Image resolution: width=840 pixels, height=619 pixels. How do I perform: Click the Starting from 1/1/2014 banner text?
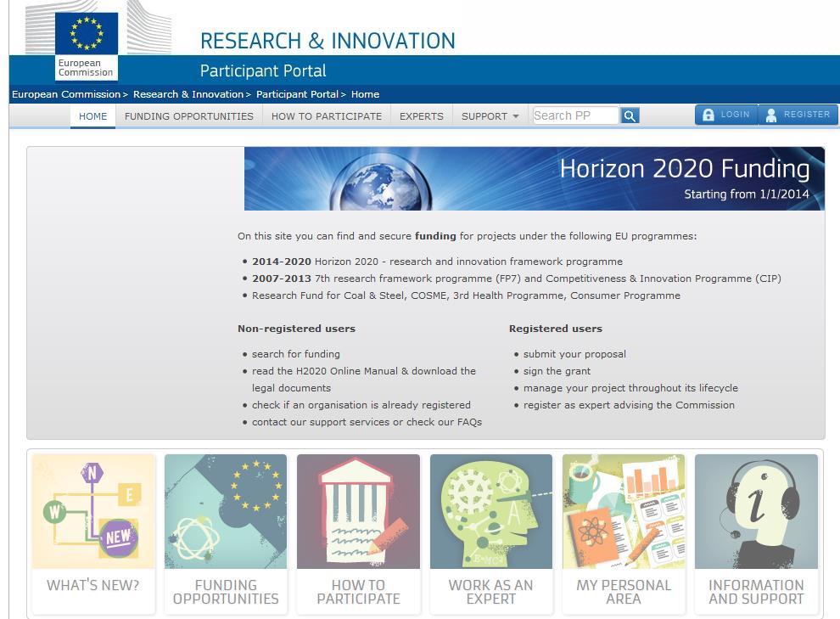coord(747,194)
